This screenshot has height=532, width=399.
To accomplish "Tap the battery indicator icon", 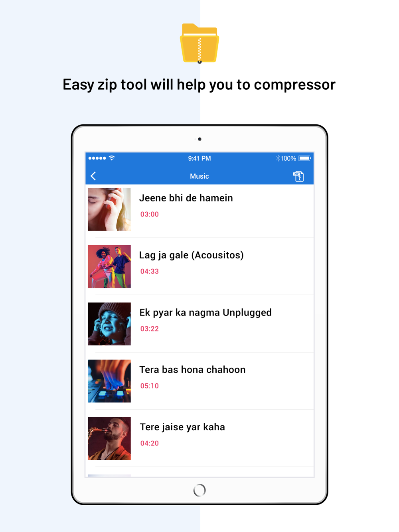I will (305, 158).
